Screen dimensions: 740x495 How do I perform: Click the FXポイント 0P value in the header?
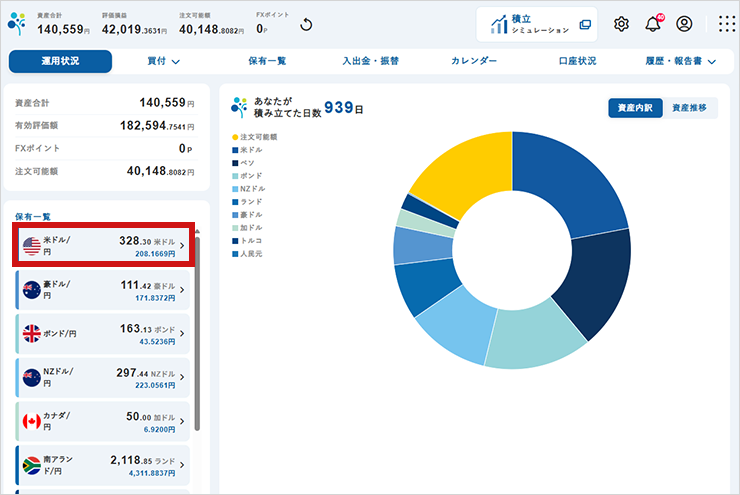point(262,29)
